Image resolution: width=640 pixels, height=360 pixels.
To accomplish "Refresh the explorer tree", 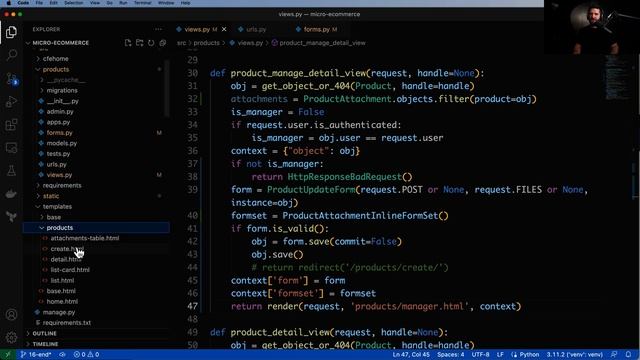I will (151, 43).
